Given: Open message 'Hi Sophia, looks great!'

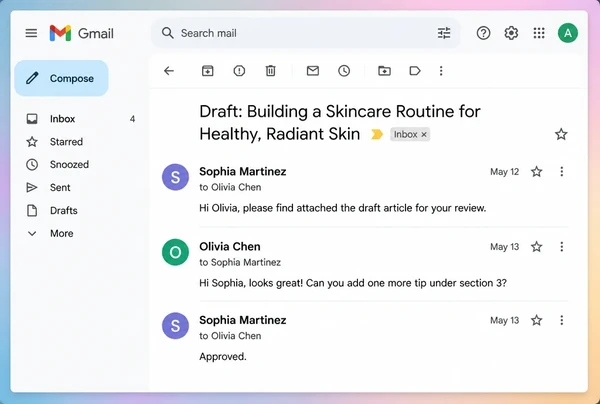Looking at the screenshot, I should [x=353, y=283].
